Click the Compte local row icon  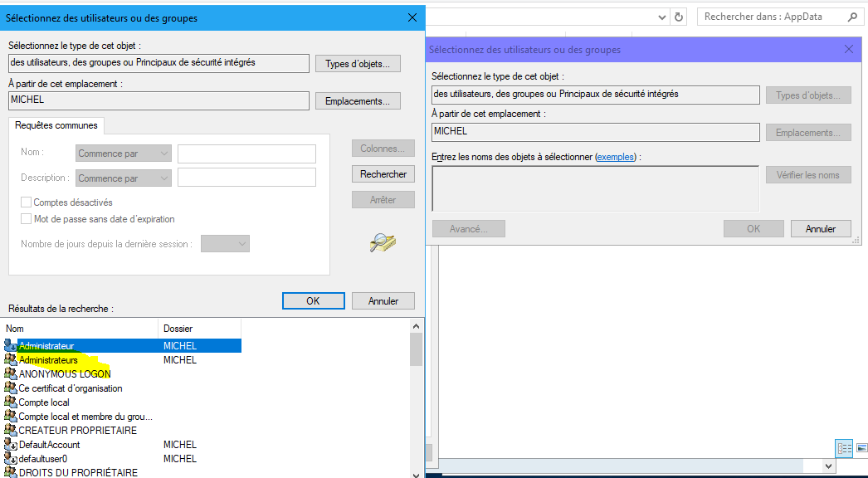click(x=11, y=402)
